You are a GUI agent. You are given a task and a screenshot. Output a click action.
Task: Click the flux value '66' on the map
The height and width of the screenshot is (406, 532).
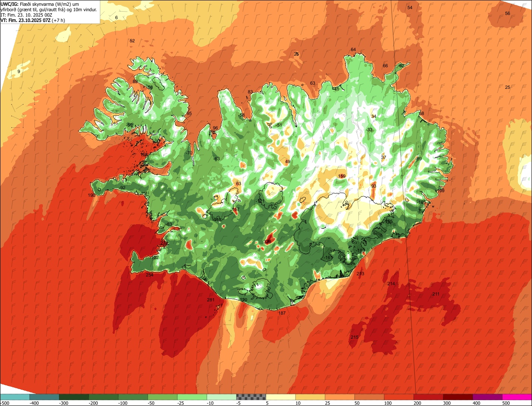[385, 66]
